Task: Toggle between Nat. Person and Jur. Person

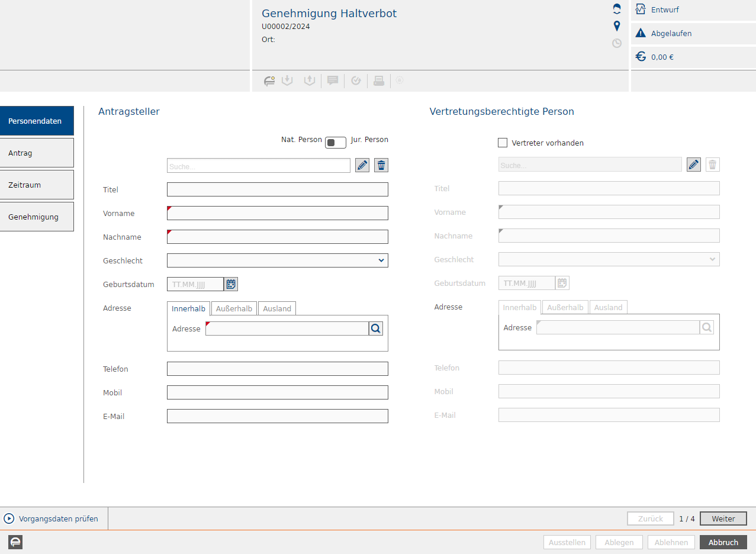Action: click(335, 143)
